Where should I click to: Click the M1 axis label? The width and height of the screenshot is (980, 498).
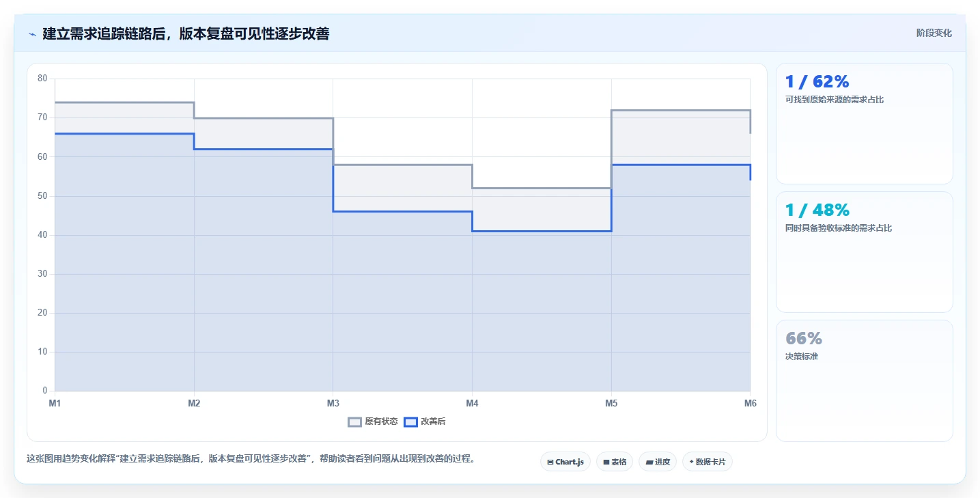55,403
